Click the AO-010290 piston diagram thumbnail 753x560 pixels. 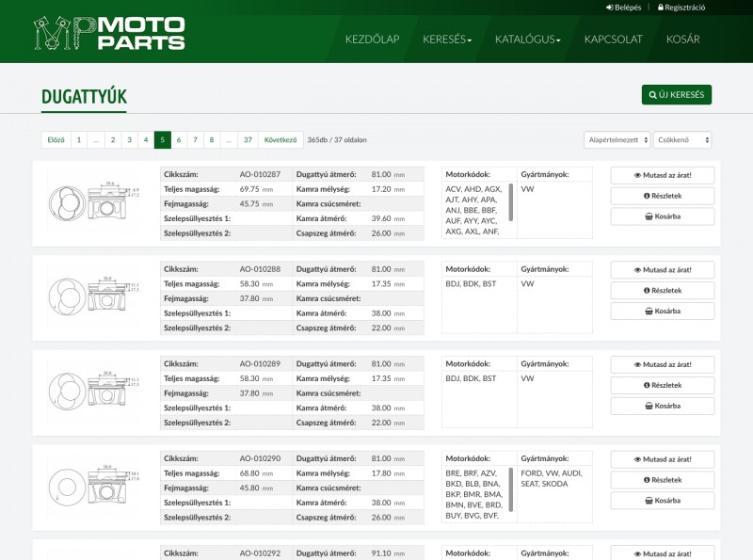94,483
